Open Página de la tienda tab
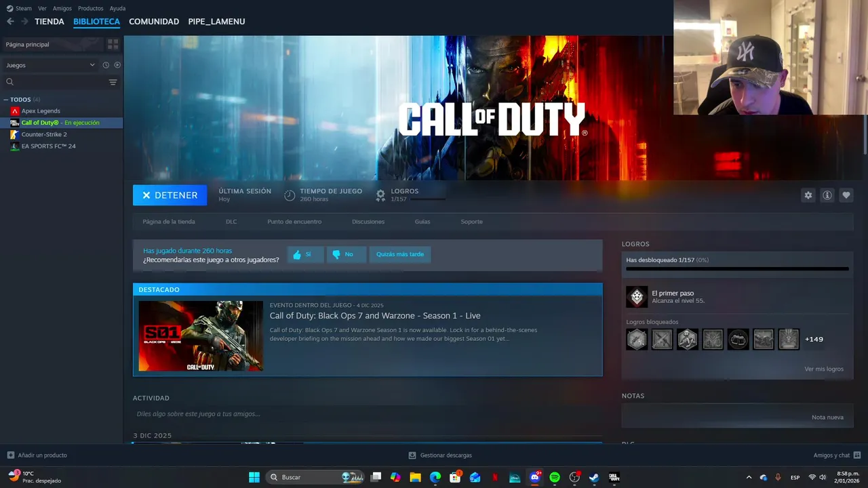868x488 pixels. pos(169,222)
